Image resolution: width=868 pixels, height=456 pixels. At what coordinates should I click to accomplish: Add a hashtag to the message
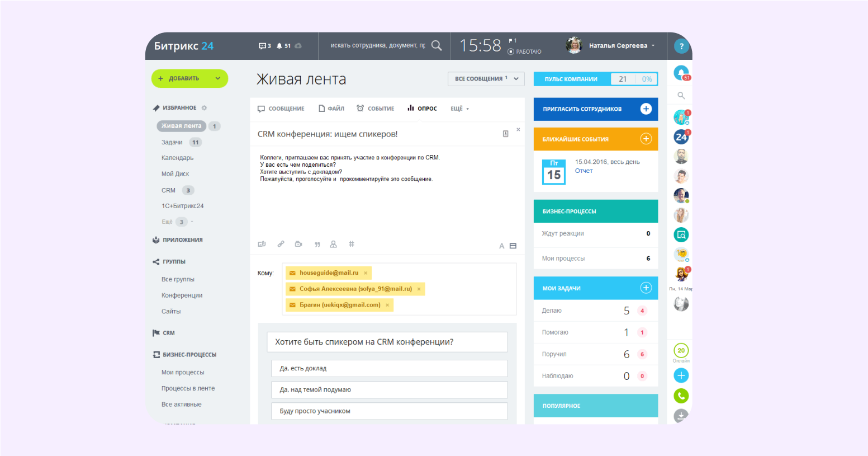tap(352, 244)
